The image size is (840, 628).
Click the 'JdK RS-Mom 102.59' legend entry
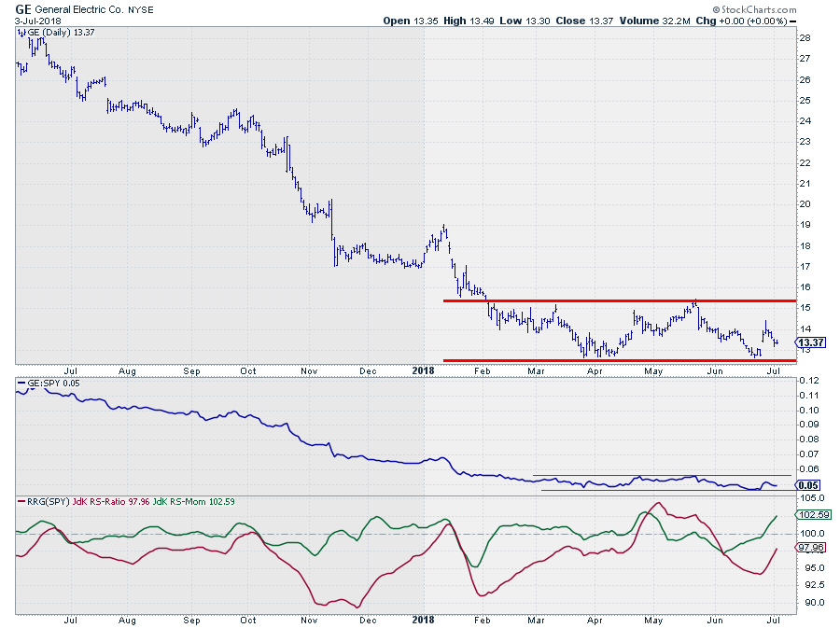pyautogui.click(x=193, y=502)
